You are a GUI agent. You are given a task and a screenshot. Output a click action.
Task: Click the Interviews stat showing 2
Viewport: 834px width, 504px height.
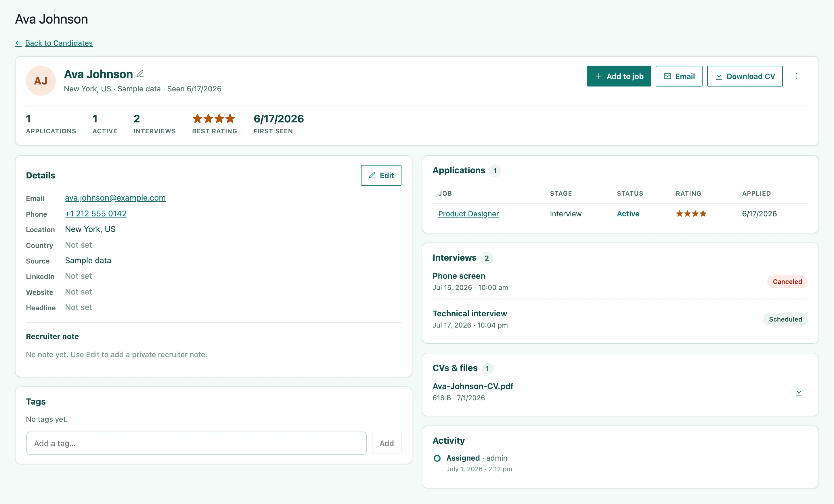point(154,124)
